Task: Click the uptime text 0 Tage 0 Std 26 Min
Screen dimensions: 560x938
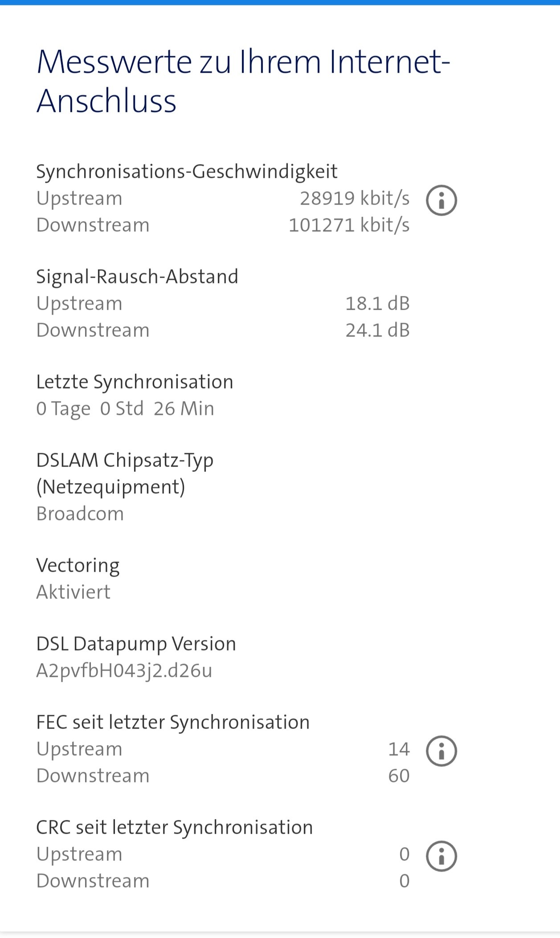Action: tap(125, 409)
